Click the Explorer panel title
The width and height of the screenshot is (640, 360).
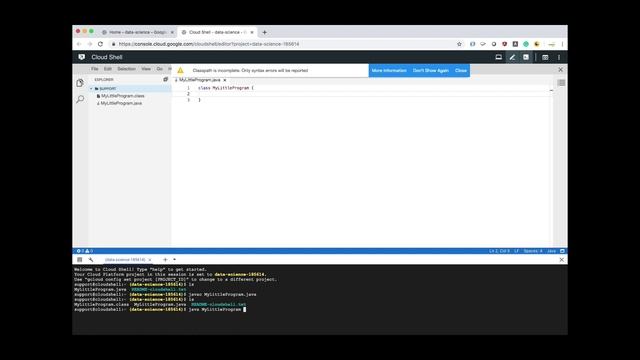point(104,80)
